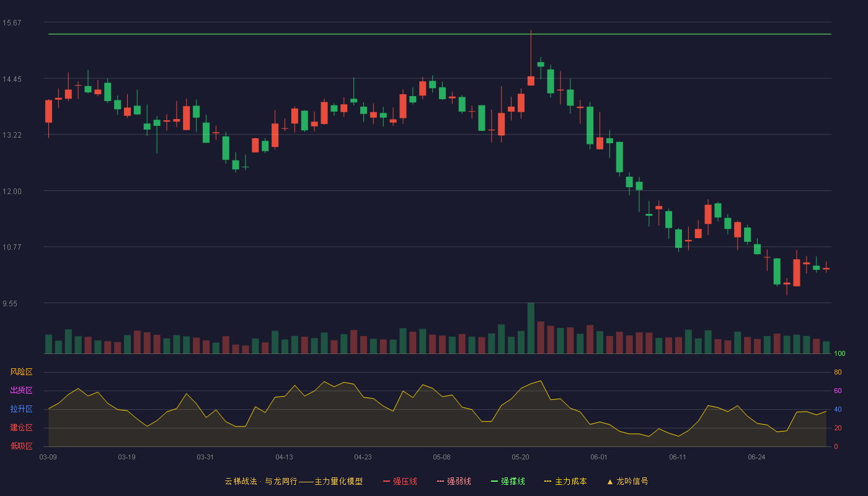The height and width of the screenshot is (496, 868).
Task: Toggle the 强撑线 legend item
Action: click(x=508, y=481)
